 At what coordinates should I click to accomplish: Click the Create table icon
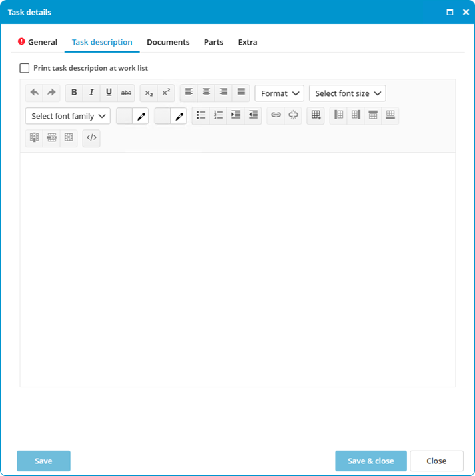point(316,115)
